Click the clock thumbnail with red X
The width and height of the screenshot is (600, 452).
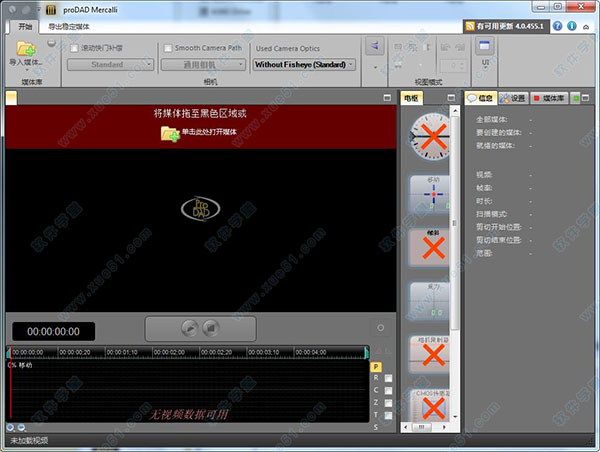pyautogui.click(x=429, y=136)
